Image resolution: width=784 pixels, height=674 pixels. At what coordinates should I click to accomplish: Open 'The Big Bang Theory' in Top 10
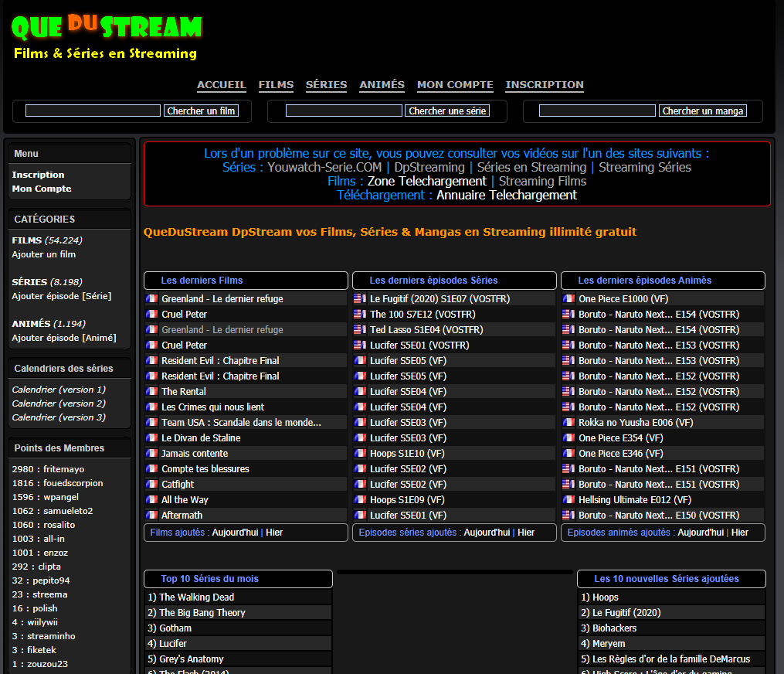click(202, 612)
